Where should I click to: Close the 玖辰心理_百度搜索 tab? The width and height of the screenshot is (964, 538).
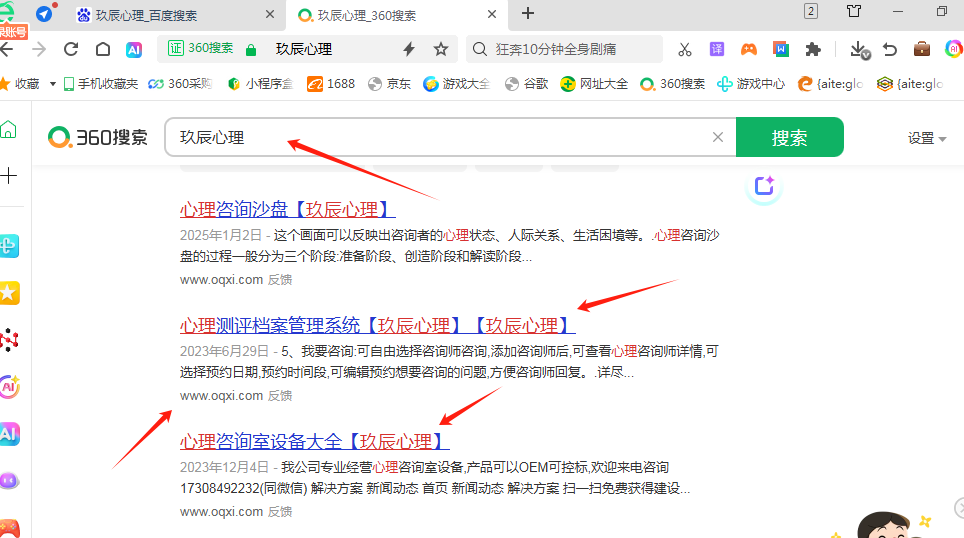269,14
